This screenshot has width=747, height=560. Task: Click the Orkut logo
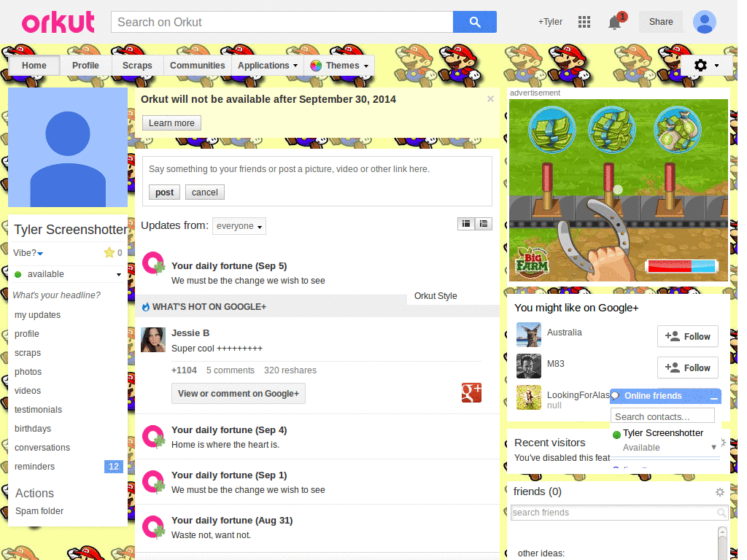coord(58,22)
